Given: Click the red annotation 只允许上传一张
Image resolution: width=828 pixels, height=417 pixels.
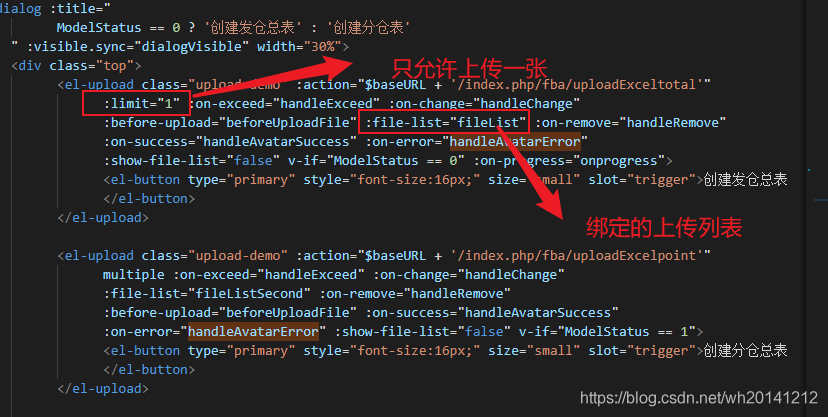Looking at the screenshot, I should (469, 69).
